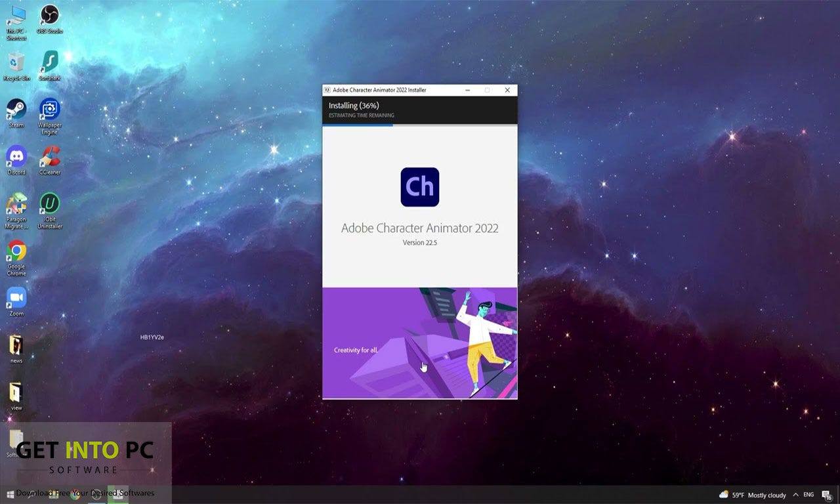Image resolution: width=840 pixels, height=504 pixels.
Task: Switch the ENG input language indicator
Action: click(x=808, y=495)
